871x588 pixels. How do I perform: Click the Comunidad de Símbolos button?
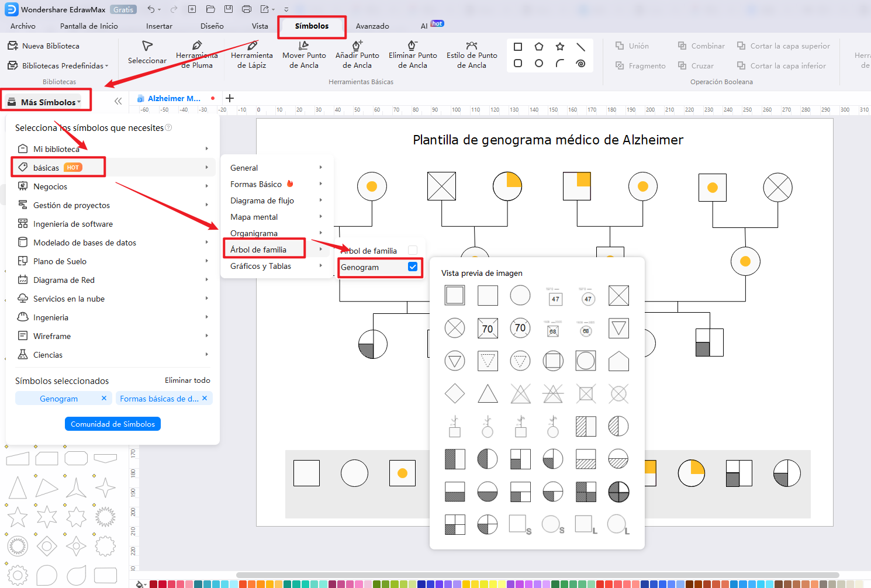click(113, 424)
